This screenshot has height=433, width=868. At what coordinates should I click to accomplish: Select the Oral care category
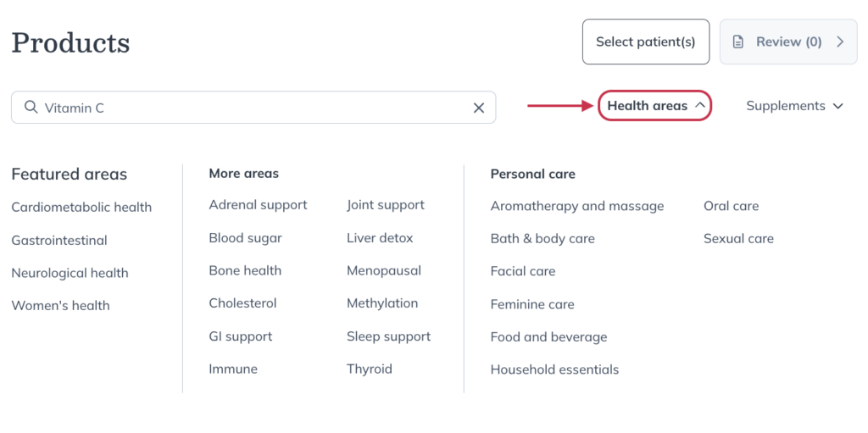click(732, 206)
